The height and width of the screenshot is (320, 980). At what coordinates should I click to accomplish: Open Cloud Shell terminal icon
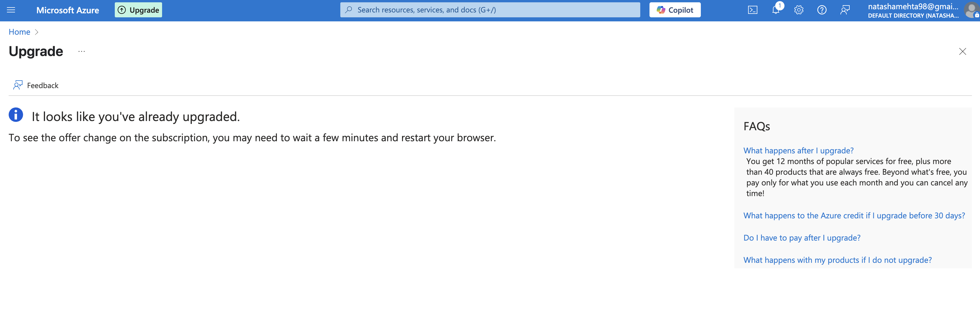point(752,10)
